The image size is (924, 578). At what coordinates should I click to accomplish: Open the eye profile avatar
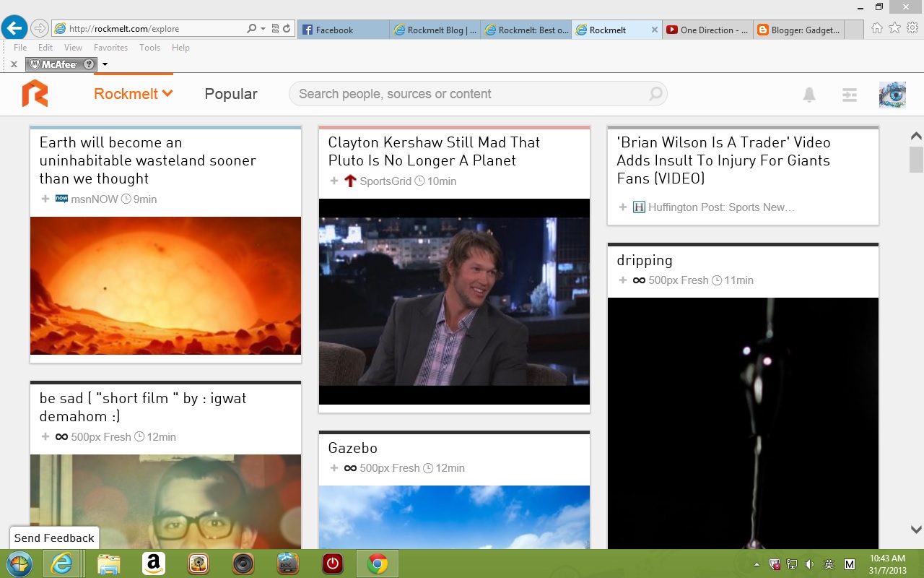pyautogui.click(x=892, y=95)
